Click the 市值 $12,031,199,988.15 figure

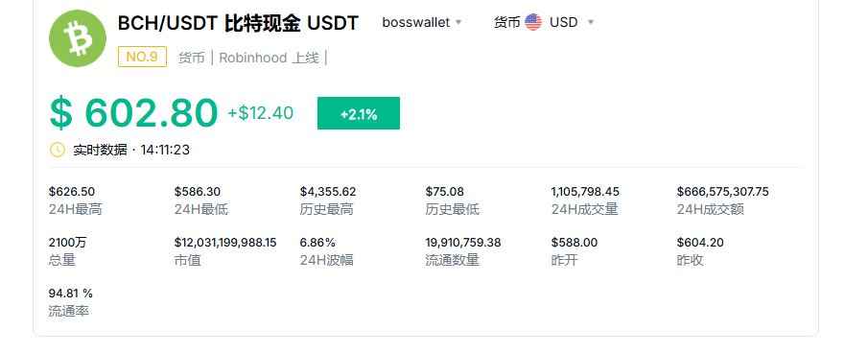225,243
